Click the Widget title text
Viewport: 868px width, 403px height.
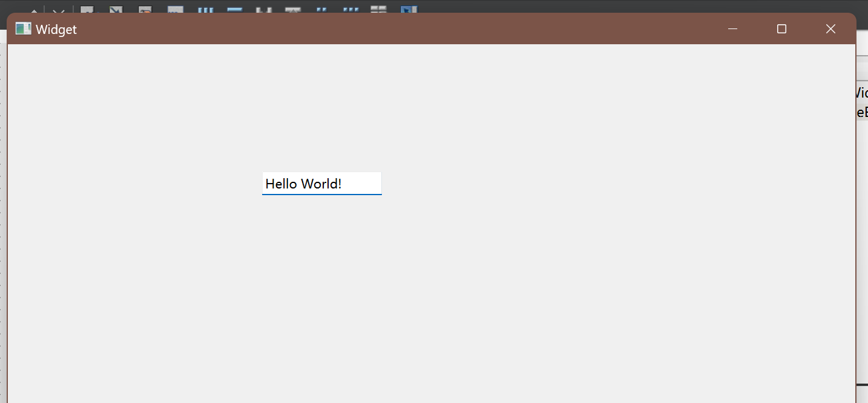click(56, 29)
